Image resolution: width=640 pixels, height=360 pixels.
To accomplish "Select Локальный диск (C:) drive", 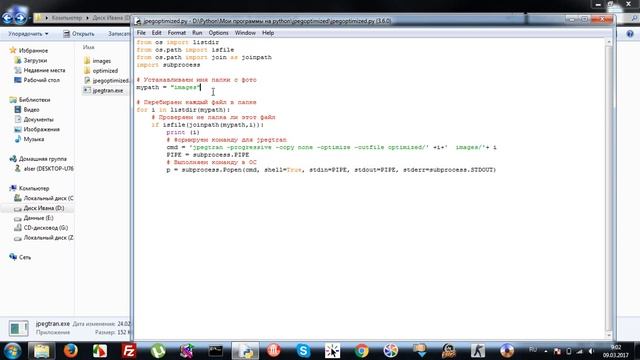I will (44, 198).
